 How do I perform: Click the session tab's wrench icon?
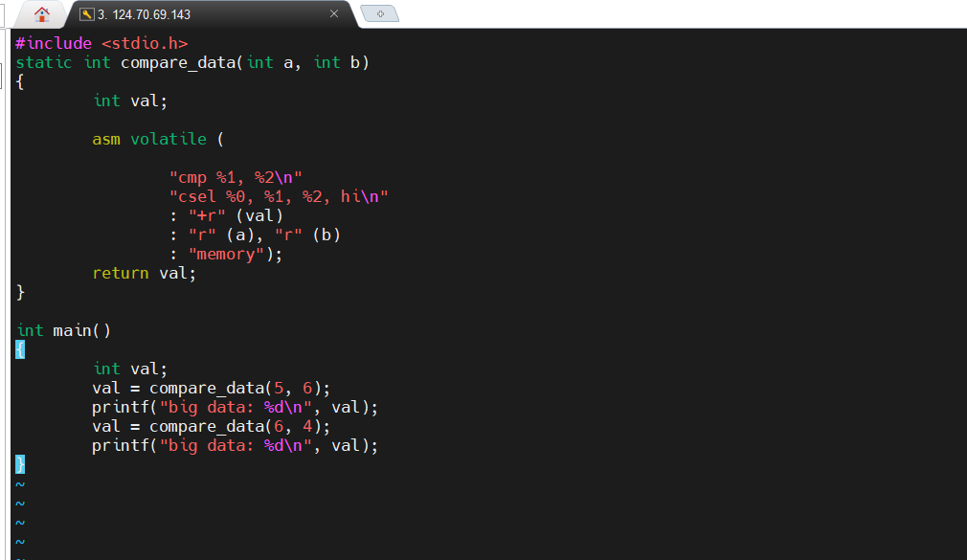pyautogui.click(x=87, y=14)
